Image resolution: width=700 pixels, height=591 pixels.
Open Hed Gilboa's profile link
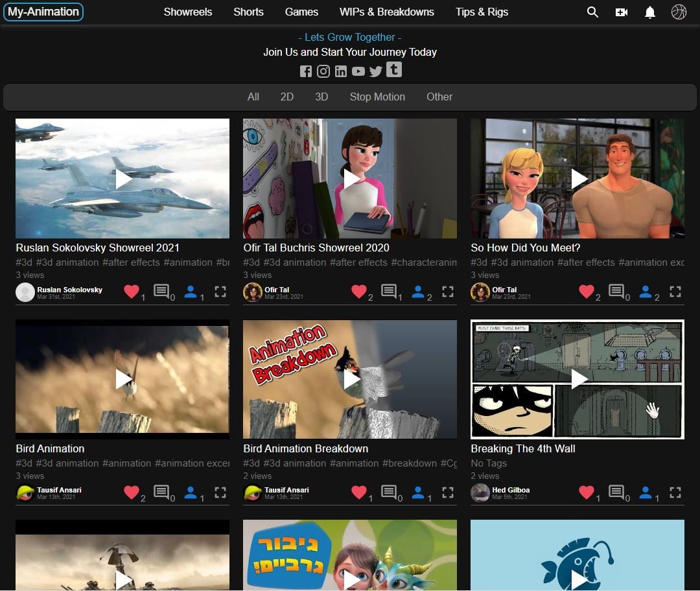click(x=511, y=490)
